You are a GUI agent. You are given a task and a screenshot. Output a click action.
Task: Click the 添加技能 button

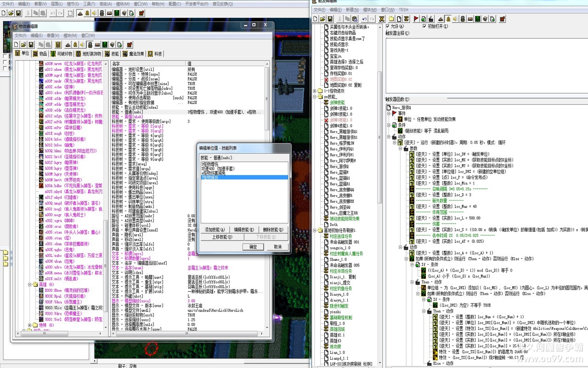[215, 230]
